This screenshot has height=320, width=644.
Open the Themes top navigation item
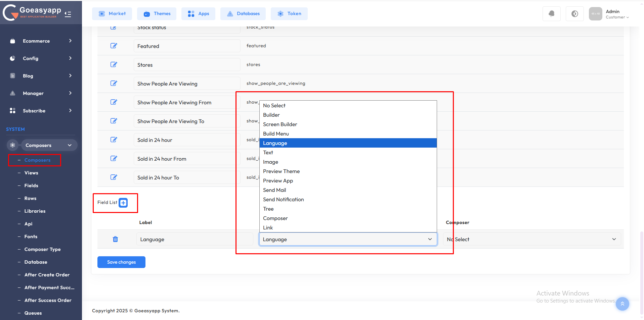[x=157, y=14]
